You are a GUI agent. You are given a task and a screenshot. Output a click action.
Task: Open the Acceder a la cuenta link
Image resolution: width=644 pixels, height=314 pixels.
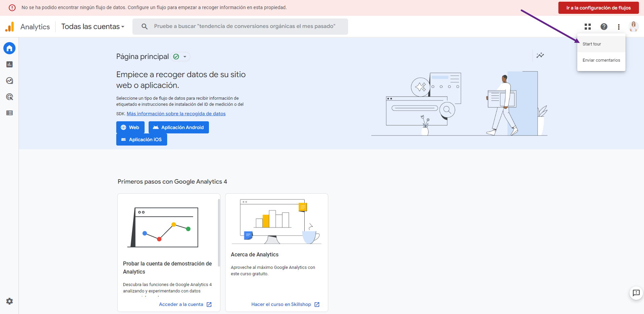click(x=181, y=305)
